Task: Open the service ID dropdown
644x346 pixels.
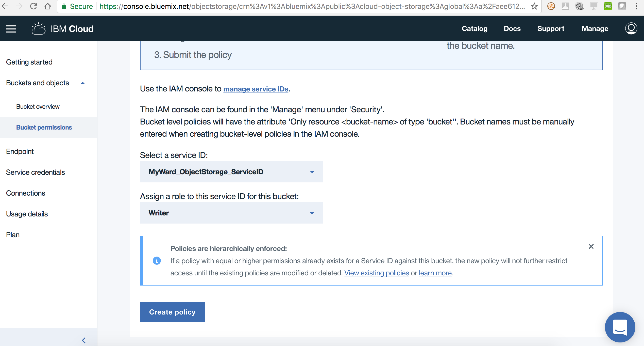Action: tap(231, 172)
